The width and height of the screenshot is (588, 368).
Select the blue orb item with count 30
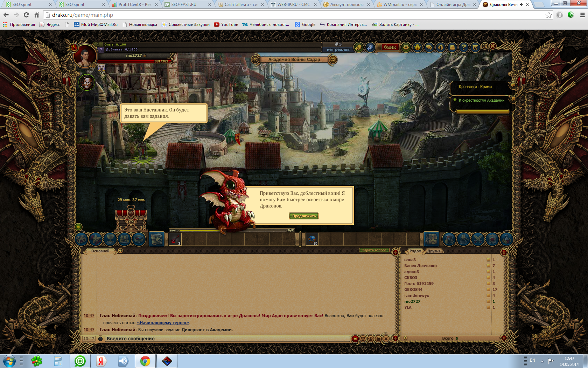pos(312,239)
